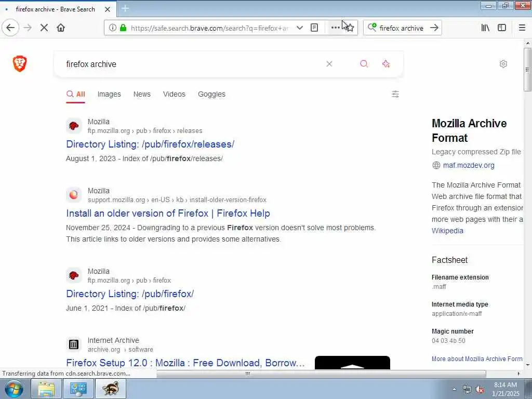Screen dimensions: 532x399
Task: Click the horizontal scrollbar thumb
Action: [x=321, y=374]
